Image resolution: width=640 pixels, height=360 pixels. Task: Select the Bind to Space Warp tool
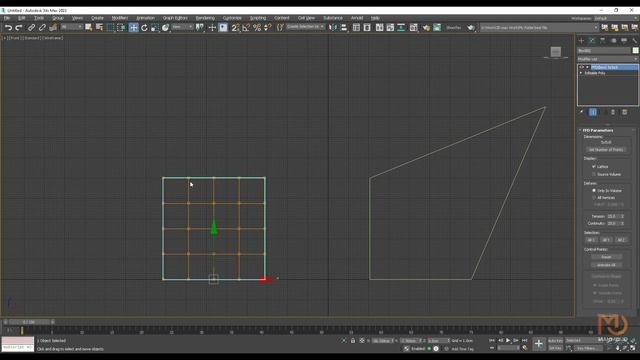coord(53,28)
